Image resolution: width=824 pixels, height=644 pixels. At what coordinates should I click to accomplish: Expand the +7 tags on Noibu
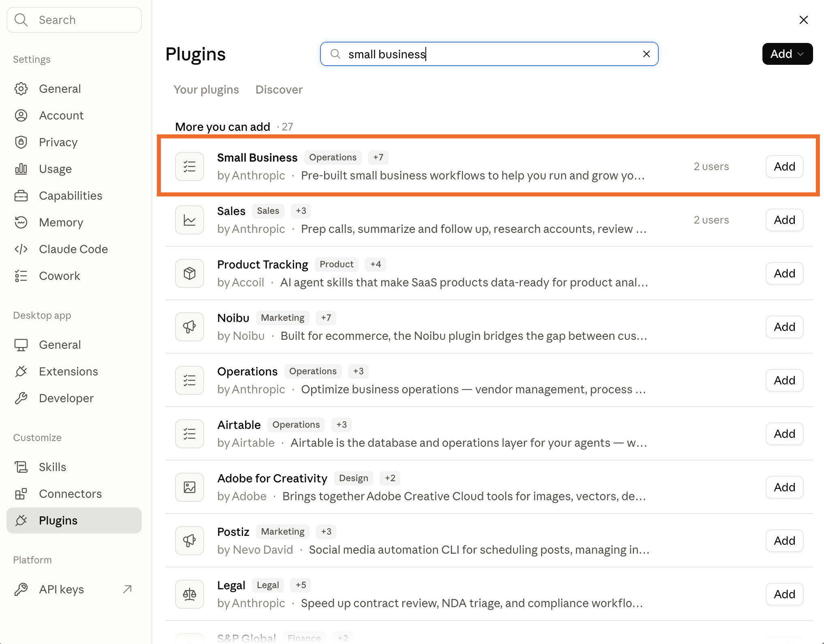click(326, 318)
